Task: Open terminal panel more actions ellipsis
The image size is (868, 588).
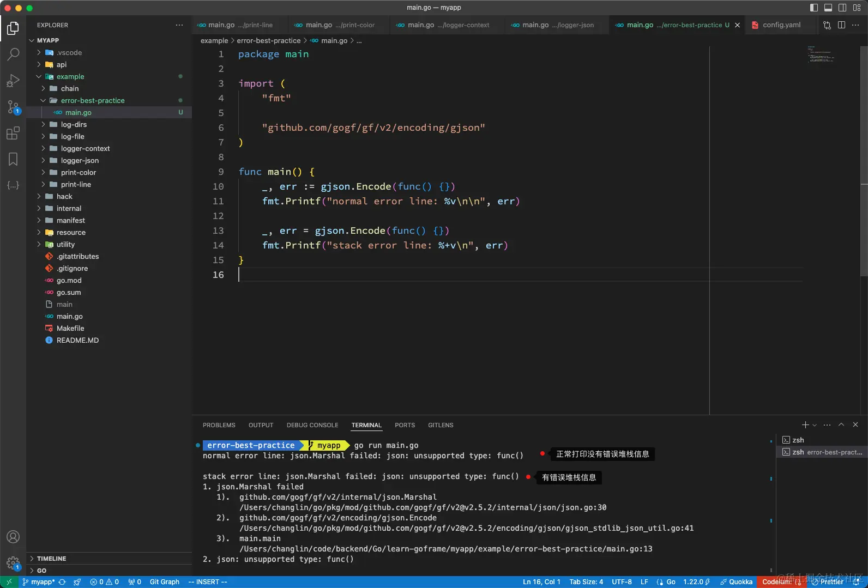Action: tap(827, 425)
